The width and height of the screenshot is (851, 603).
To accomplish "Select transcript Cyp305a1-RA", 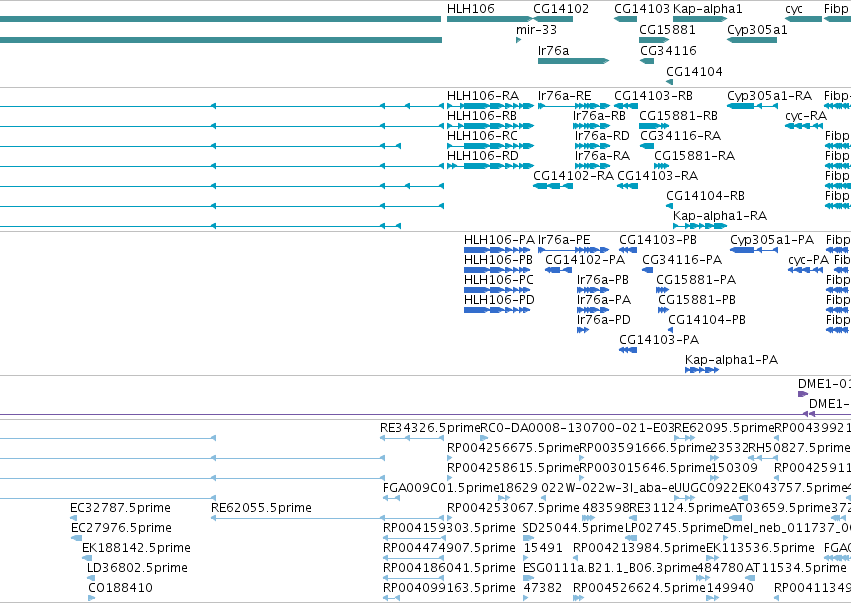I will (769, 96).
